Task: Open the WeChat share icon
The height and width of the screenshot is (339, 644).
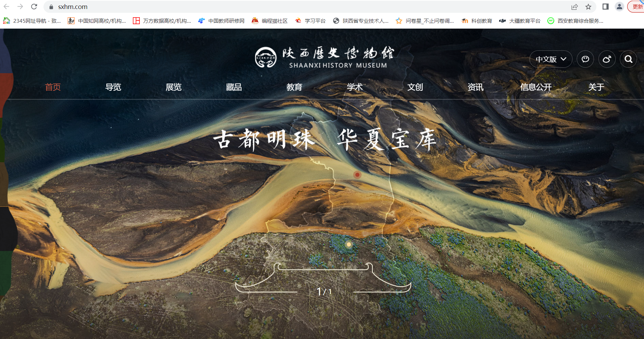Action: [x=585, y=59]
